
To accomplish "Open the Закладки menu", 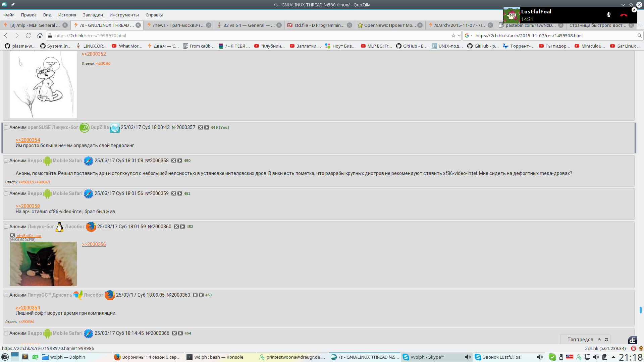I will pos(93,15).
